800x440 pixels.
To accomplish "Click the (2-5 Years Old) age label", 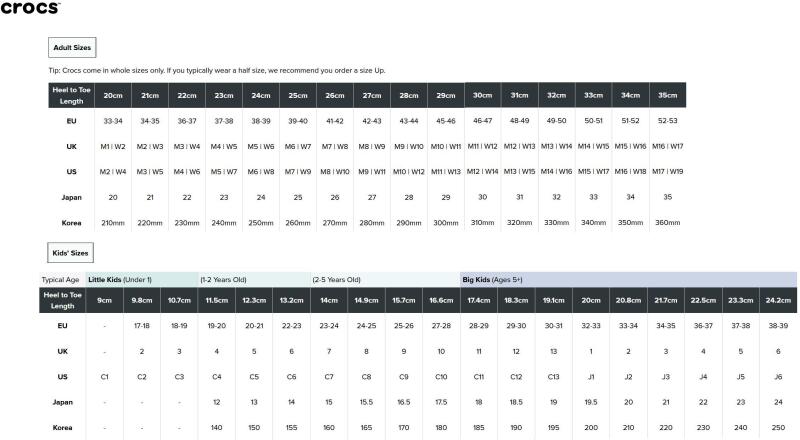I will coord(336,280).
